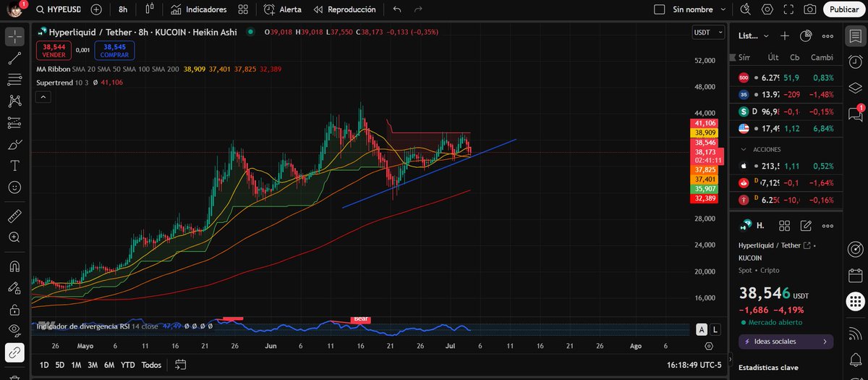Viewport: 868px width, 380px height.
Task: Select the ruler measure tool
Action: (x=14, y=216)
